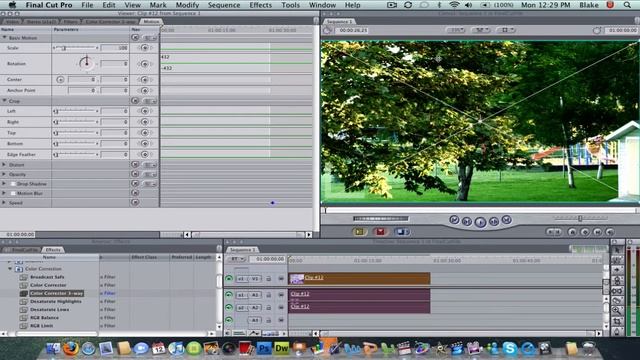Screen dimensions: 640x360
Task: Reset Speed parameters with red X
Action: [x=135, y=202]
